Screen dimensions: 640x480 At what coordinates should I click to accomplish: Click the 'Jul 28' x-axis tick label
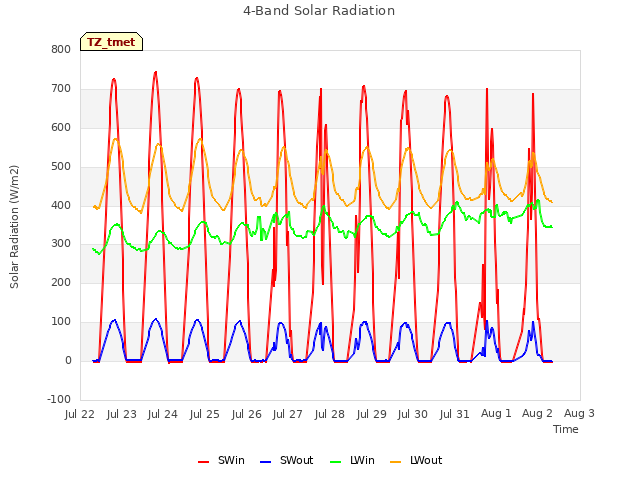[x=329, y=414]
